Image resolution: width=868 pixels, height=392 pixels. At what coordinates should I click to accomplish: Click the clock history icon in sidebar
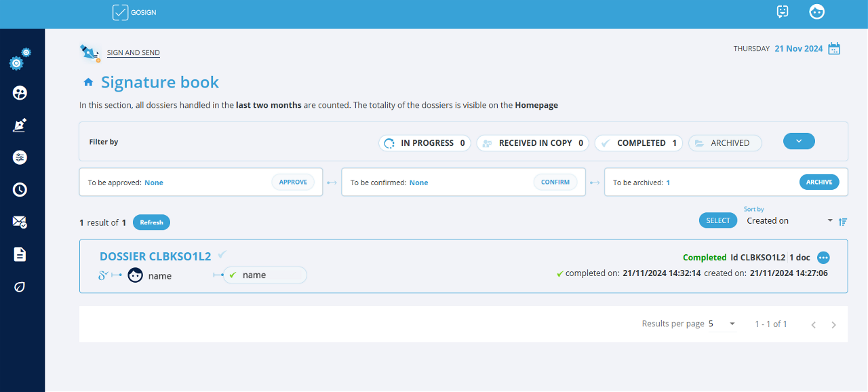coord(20,190)
